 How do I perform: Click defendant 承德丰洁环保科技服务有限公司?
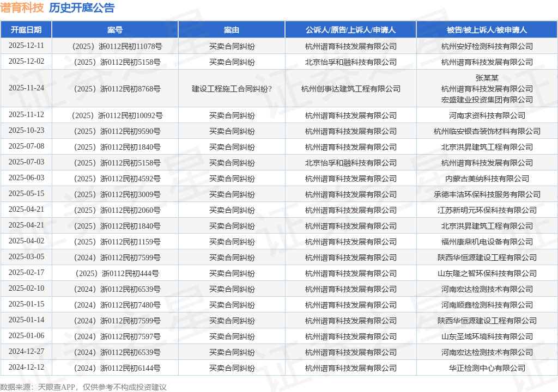[487, 194]
